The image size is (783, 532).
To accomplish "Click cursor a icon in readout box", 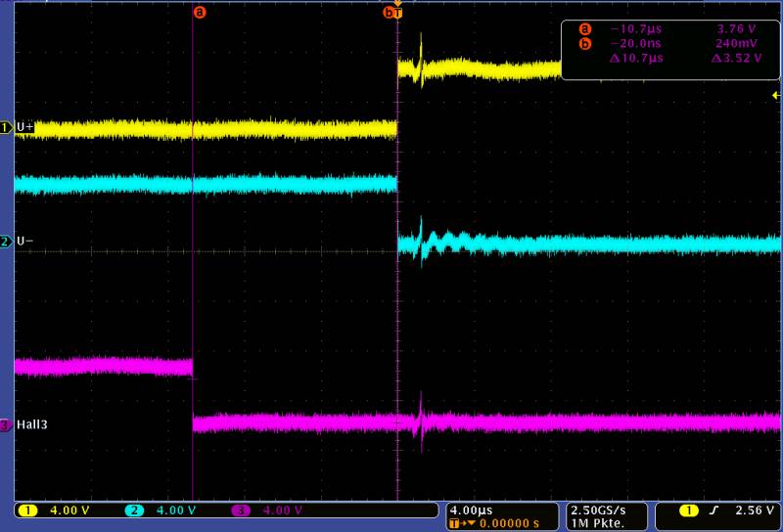I will (584, 29).
